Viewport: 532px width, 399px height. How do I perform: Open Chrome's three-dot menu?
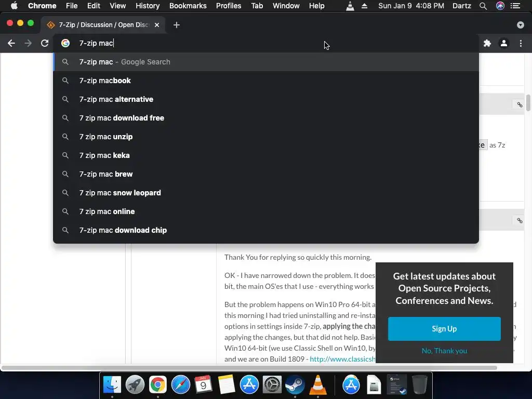click(521, 43)
